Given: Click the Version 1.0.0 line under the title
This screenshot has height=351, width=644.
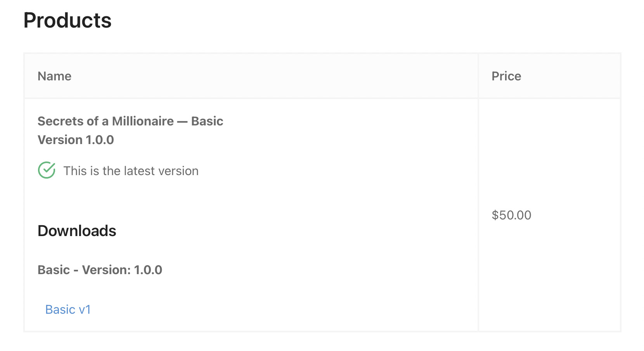Looking at the screenshot, I should click(x=76, y=140).
